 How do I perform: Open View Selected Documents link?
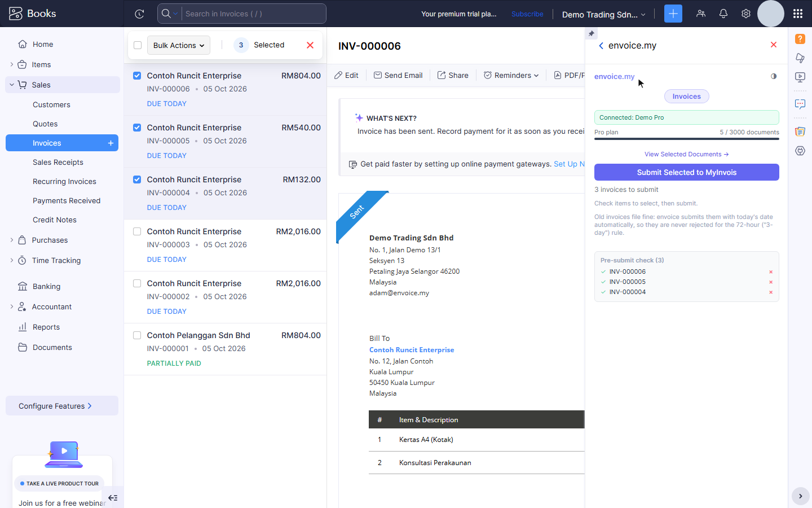coord(687,154)
